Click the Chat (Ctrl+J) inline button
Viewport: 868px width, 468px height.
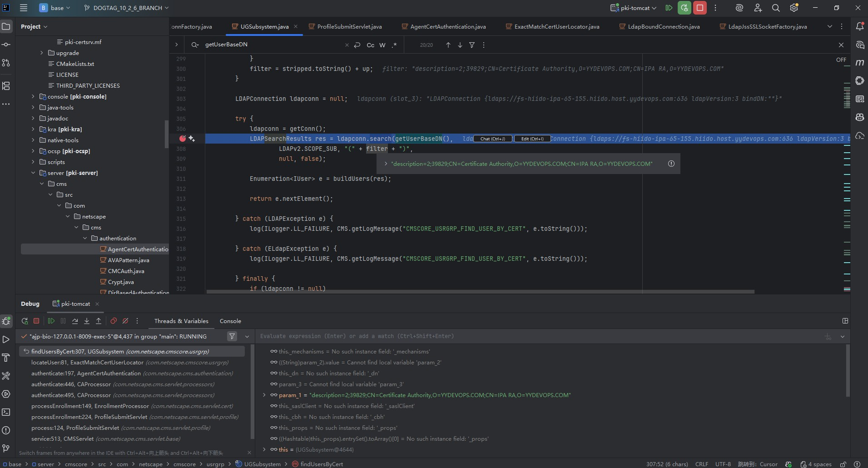coord(493,139)
